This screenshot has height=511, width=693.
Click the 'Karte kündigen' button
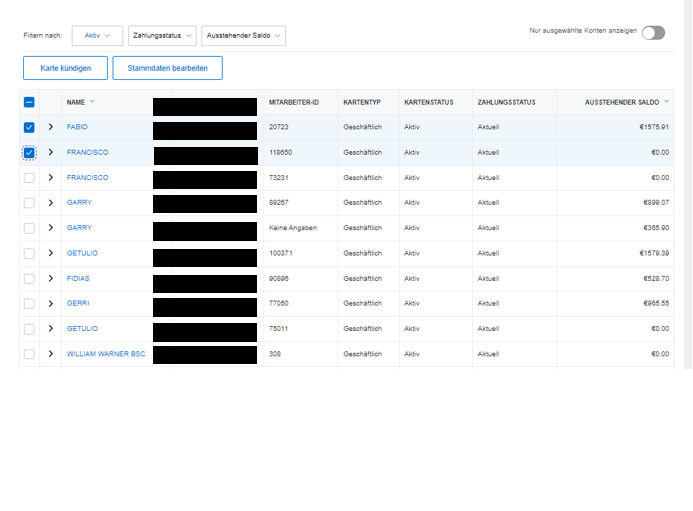pyautogui.click(x=65, y=68)
